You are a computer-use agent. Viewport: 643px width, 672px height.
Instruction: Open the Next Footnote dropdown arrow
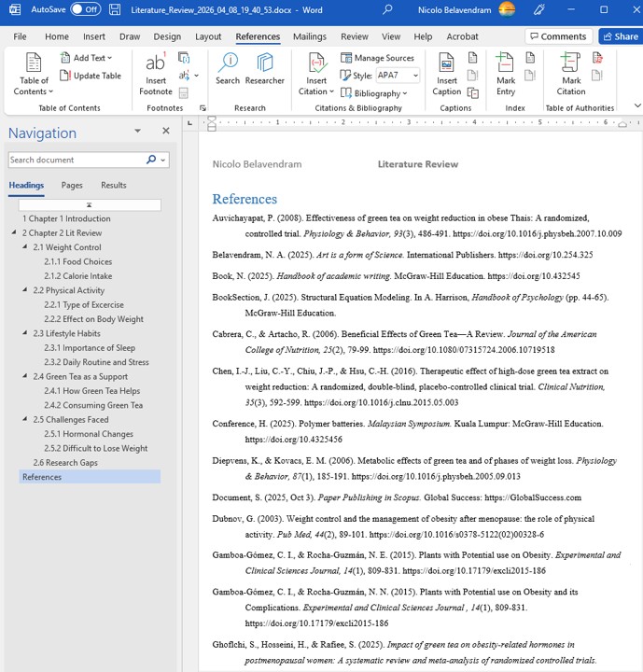point(196,76)
